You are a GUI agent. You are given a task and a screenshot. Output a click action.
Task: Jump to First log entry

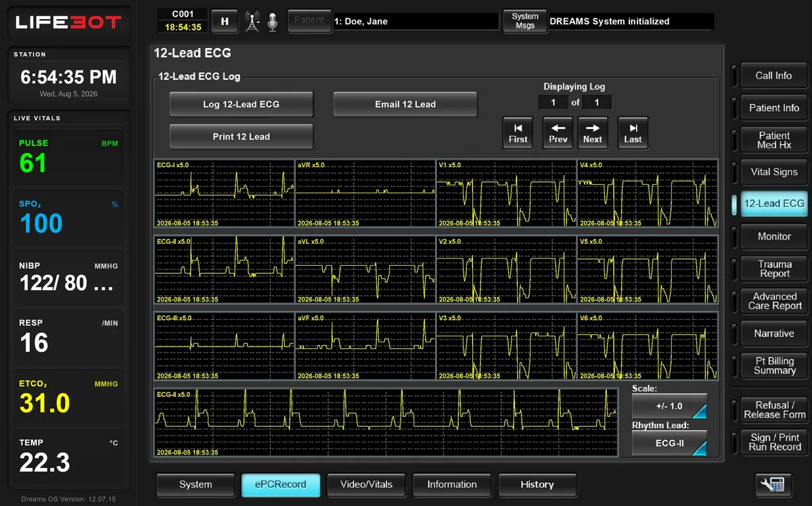pos(518,133)
